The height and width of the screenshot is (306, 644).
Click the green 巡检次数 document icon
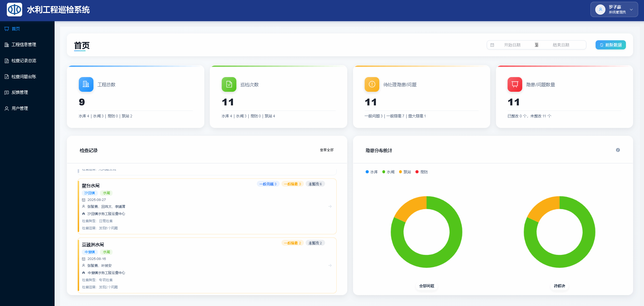pos(229,85)
